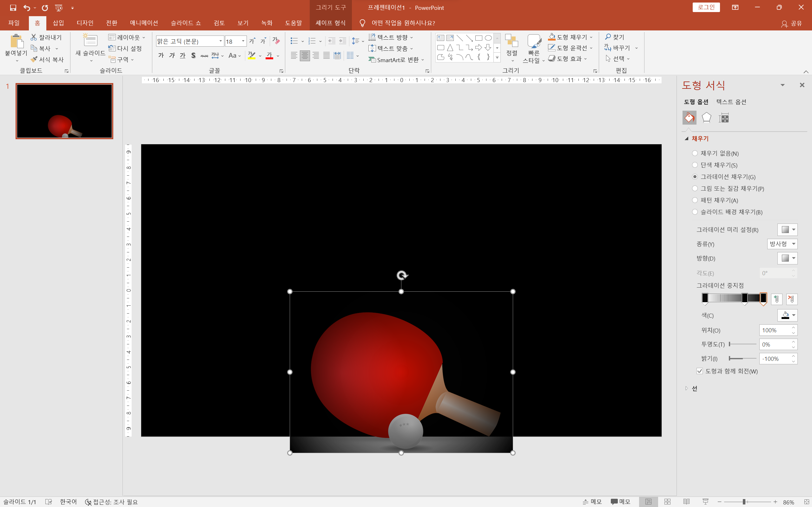The height and width of the screenshot is (507, 812).
Task: Open the Design ribbon tab
Action: click(x=85, y=23)
